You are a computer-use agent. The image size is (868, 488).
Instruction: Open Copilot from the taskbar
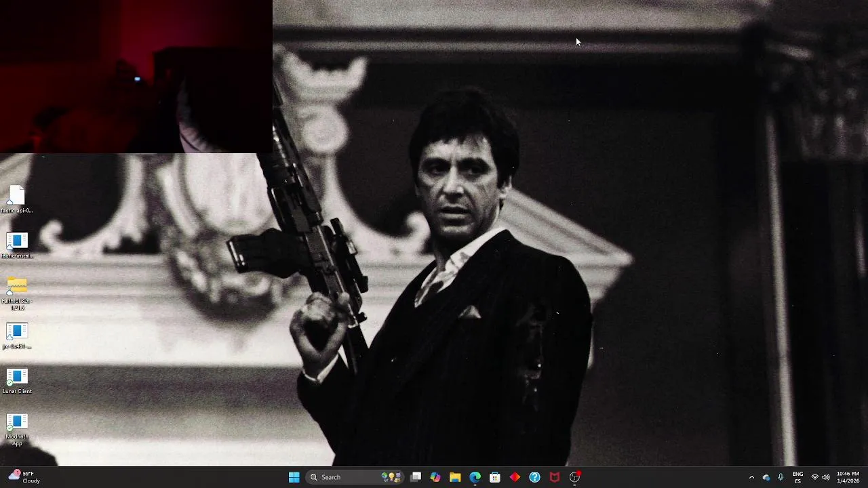point(435,477)
